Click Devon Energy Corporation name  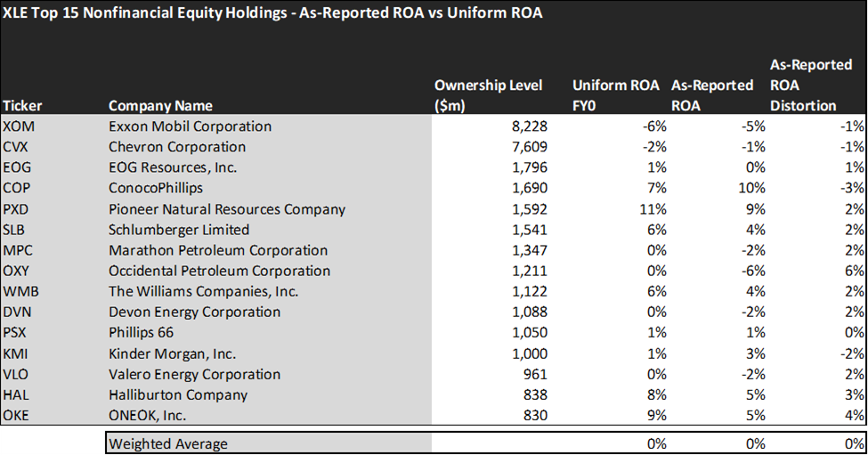[x=194, y=313]
